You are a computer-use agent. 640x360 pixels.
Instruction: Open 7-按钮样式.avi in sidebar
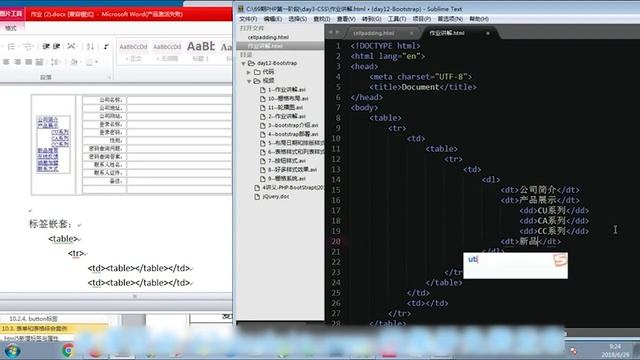pyautogui.click(x=287, y=160)
